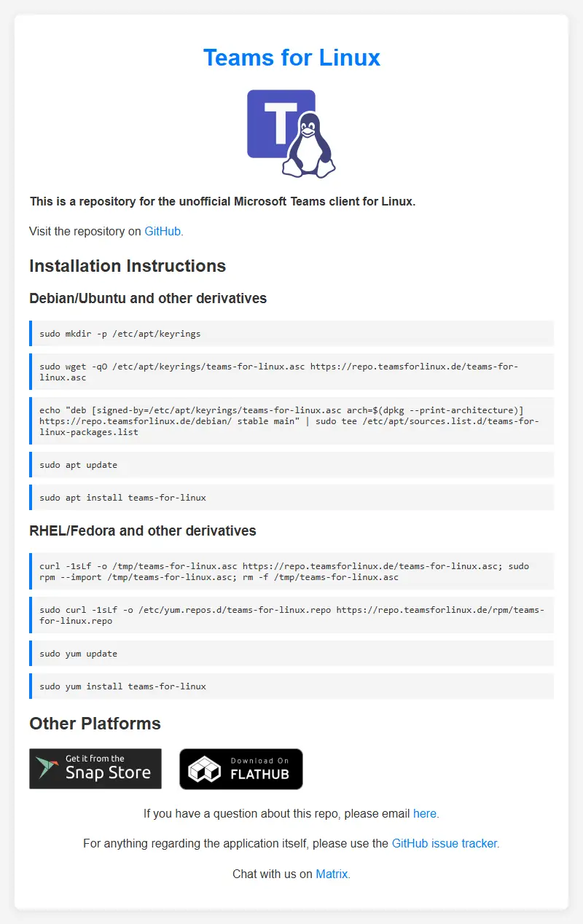Click the 'sudo yum update' command
This screenshot has width=583, height=924.
coord(291,654)
